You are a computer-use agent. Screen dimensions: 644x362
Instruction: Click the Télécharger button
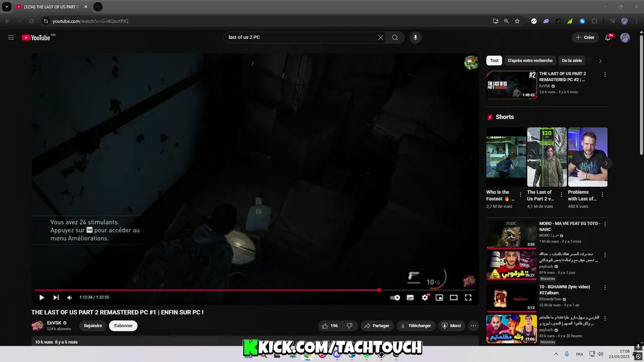pyautogui.click(x=416, y=326)
